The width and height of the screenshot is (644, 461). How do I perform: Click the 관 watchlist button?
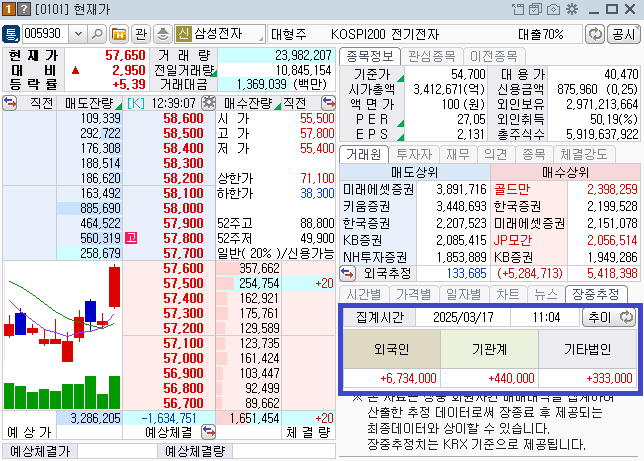coord(141,34)
